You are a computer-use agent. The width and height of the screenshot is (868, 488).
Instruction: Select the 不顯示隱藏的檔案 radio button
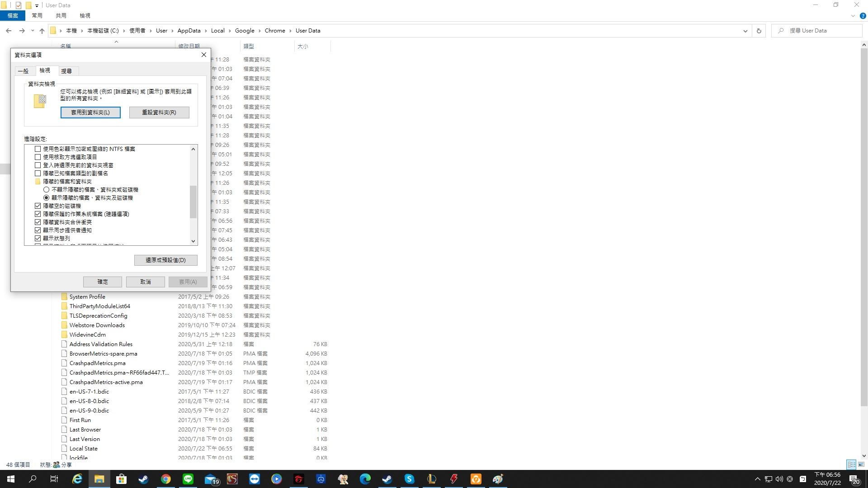click(46, 190)
